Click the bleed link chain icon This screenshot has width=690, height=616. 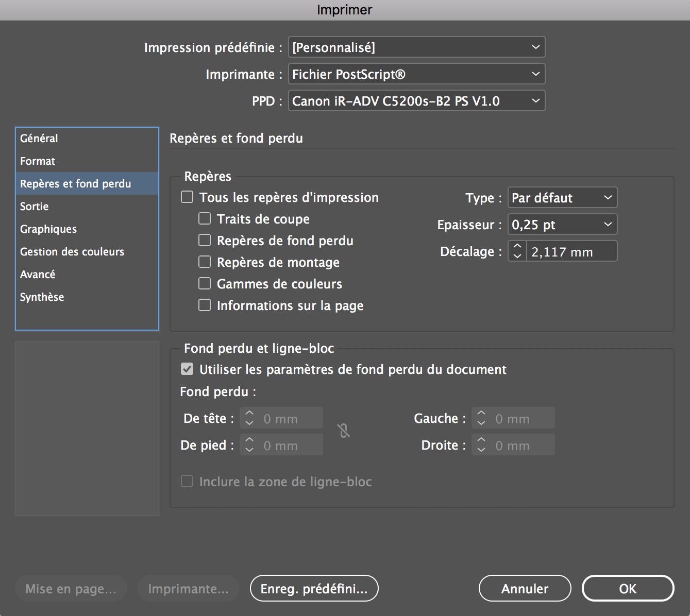point(344,431)
